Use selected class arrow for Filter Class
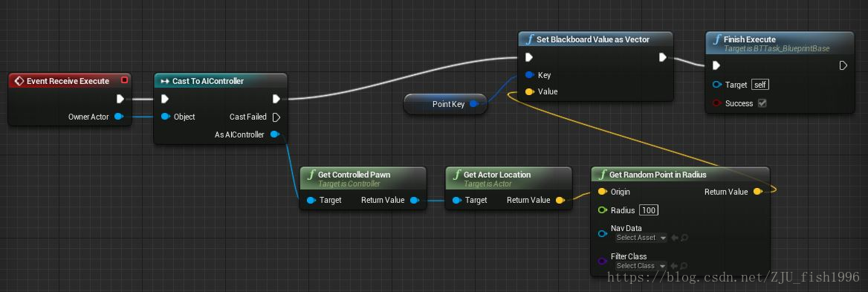 click(x=674, y=266)
